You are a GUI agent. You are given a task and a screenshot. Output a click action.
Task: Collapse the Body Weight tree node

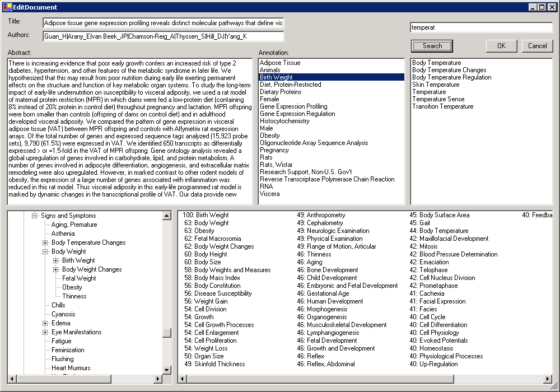(45, 251)
